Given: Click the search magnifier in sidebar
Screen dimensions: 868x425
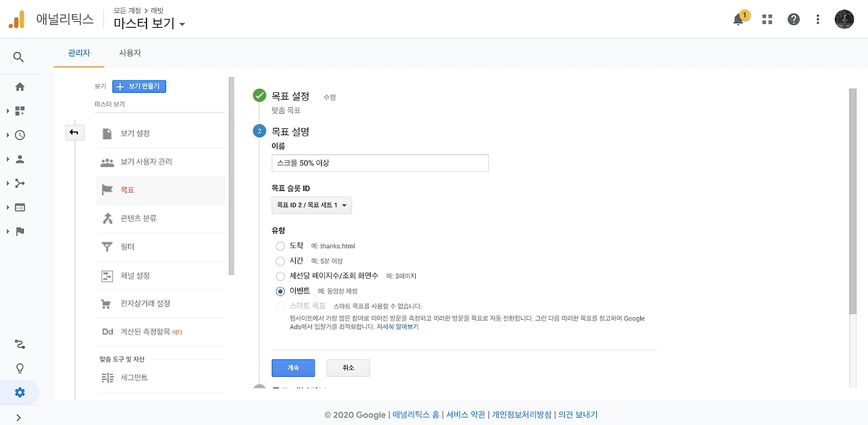Looking at the screenshot, I should point(19,57).
